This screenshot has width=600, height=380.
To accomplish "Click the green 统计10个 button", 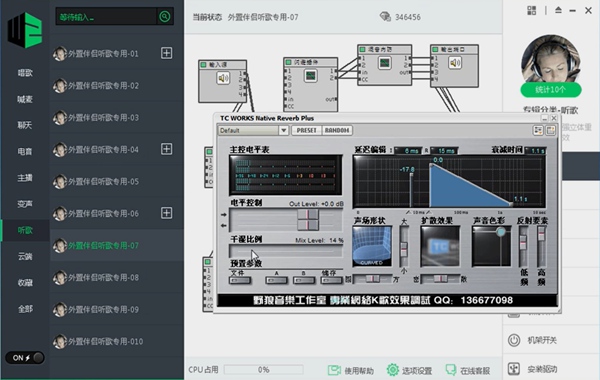I will pyautogui.click(x=551, y=90).
